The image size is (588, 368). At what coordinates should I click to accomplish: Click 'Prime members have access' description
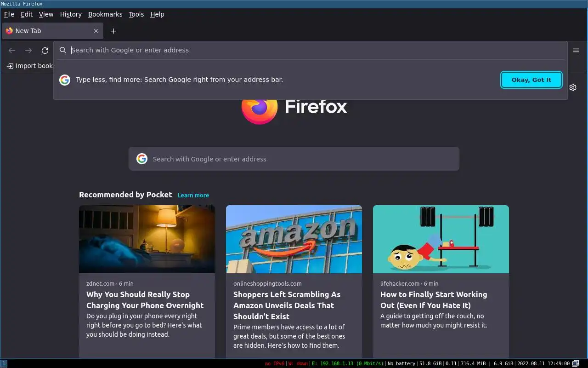(289, 336)
